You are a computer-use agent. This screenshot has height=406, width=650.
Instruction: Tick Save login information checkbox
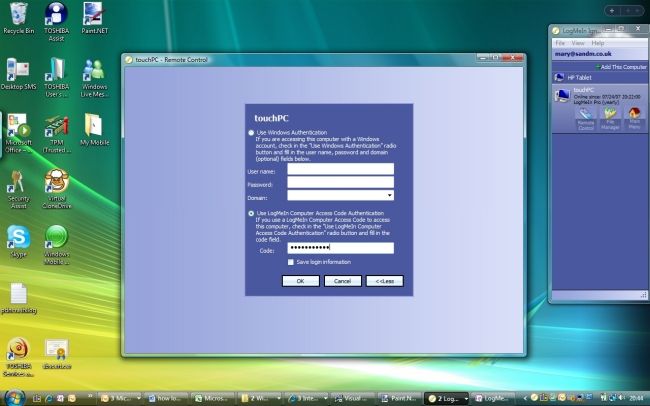291,262
